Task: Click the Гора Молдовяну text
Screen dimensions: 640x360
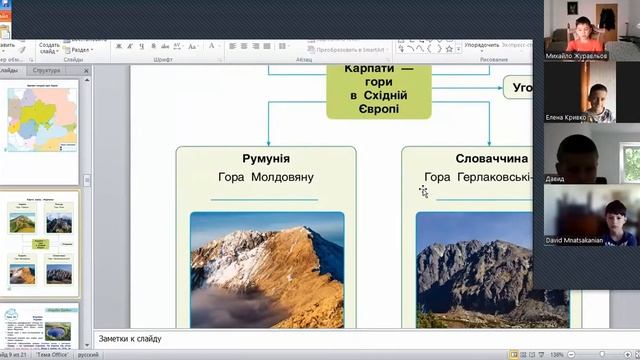Action: (266, 177)
